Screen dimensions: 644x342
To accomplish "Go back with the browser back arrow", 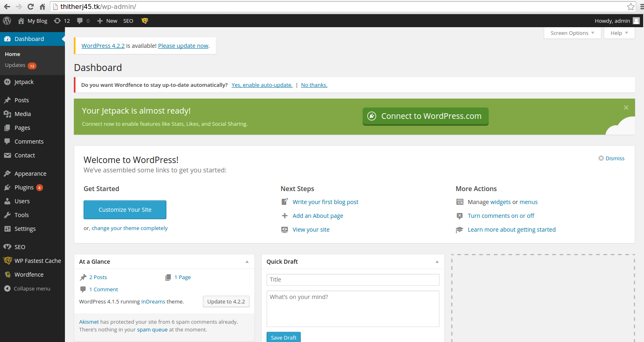I will pyautogui.click(x=7, y=6).
